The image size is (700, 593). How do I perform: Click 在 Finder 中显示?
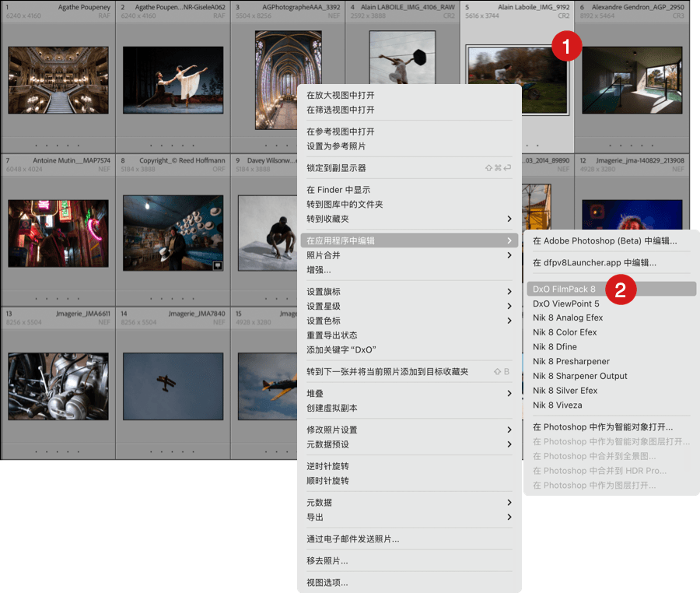(338, 190)
